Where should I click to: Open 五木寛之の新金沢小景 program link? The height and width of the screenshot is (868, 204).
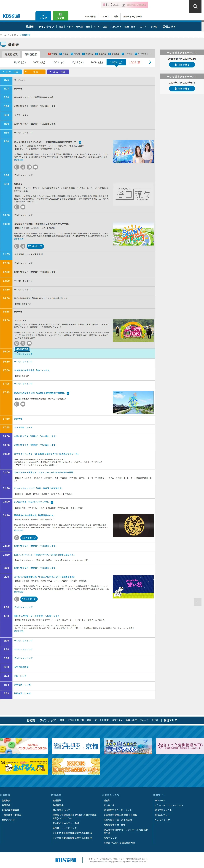[32, 370]
